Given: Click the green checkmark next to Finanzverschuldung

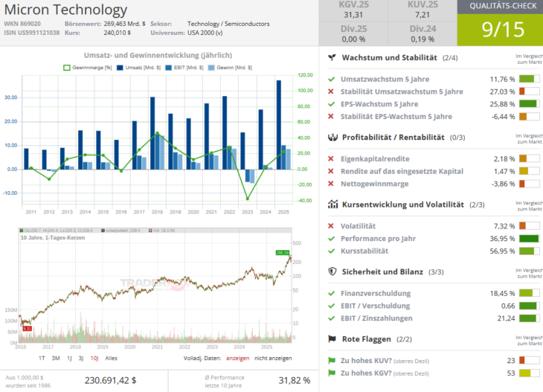Looking at the screenshot, I should [x=331, y=293].
